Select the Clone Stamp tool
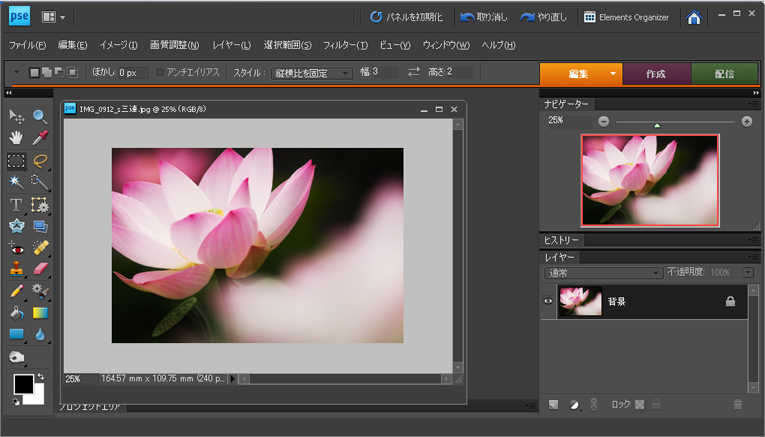765x437 pixels. (16, 269)
